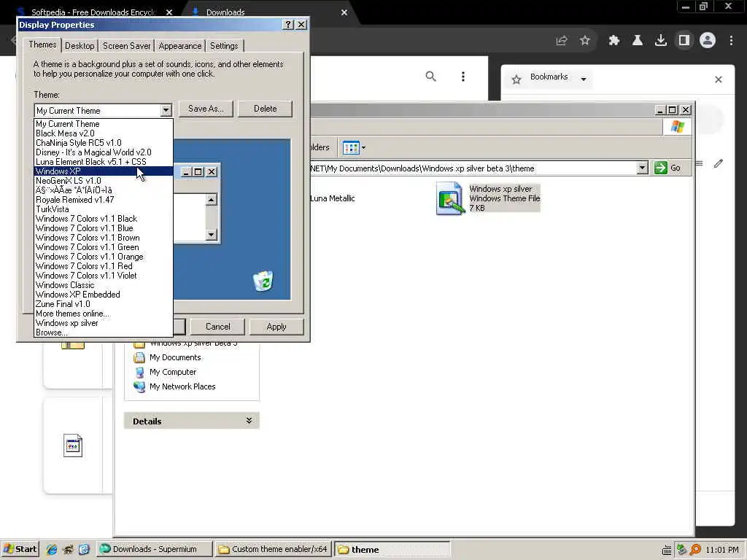Select Windows xp silver in theme list
Image resolution: width=747 pixels, height=560 pixels.
tap(104, 323)
